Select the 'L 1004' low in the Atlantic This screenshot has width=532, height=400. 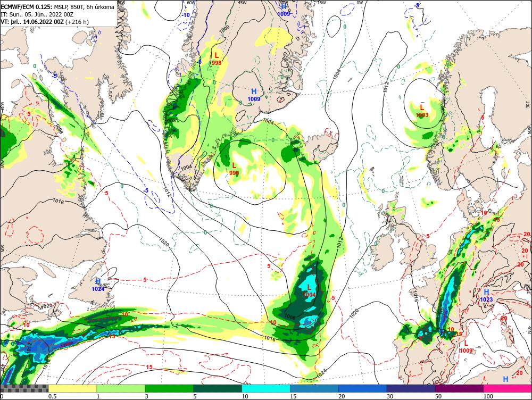point(309,291)
